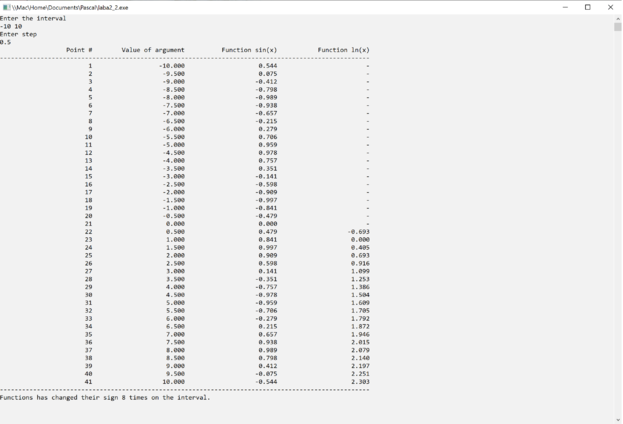This screenshot has width=623, height=424.
Task: Click argument value 7.500
Action: click(x=175, y=342)
